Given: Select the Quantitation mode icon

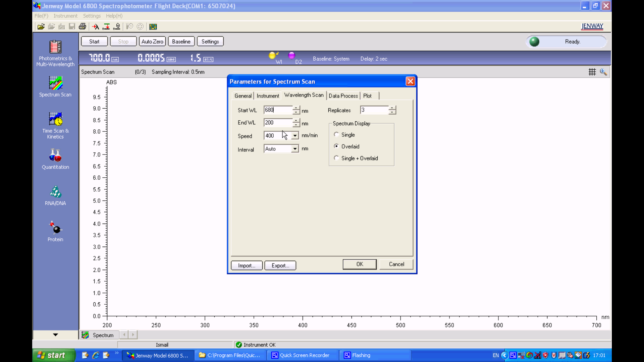Looking at the screenshot, I should (x=55, y=156).
